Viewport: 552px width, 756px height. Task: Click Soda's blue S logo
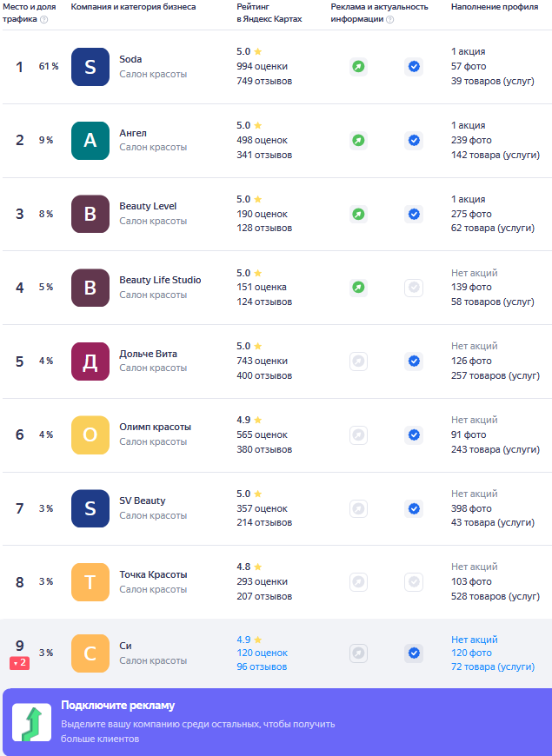(x=90, y=67)
